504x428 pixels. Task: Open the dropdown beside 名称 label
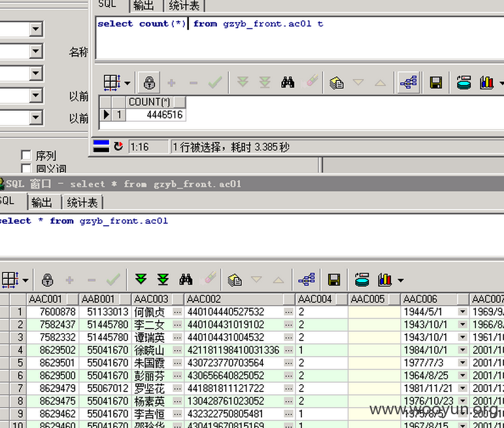click(x=36, y=51)
